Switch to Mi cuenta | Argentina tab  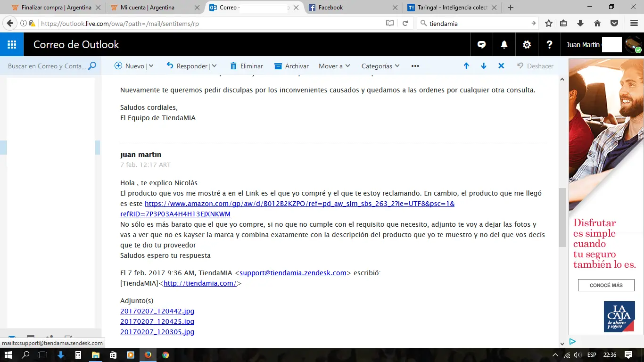coord(155,8)
